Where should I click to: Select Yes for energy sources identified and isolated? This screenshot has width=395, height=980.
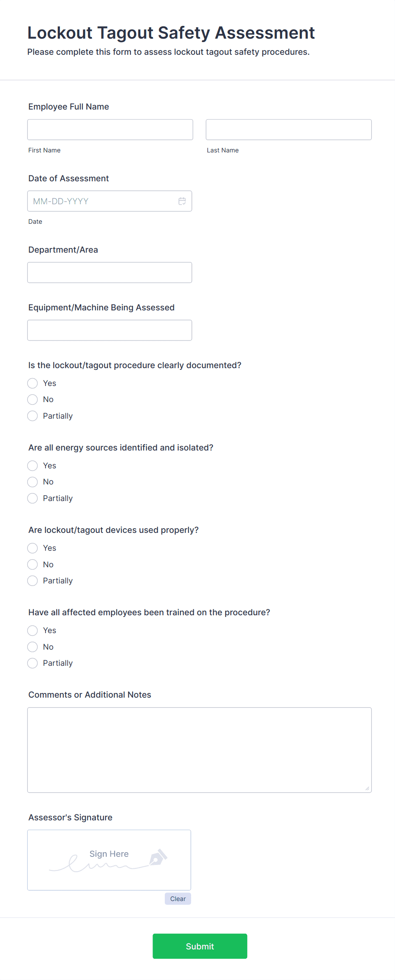[32, 465]
